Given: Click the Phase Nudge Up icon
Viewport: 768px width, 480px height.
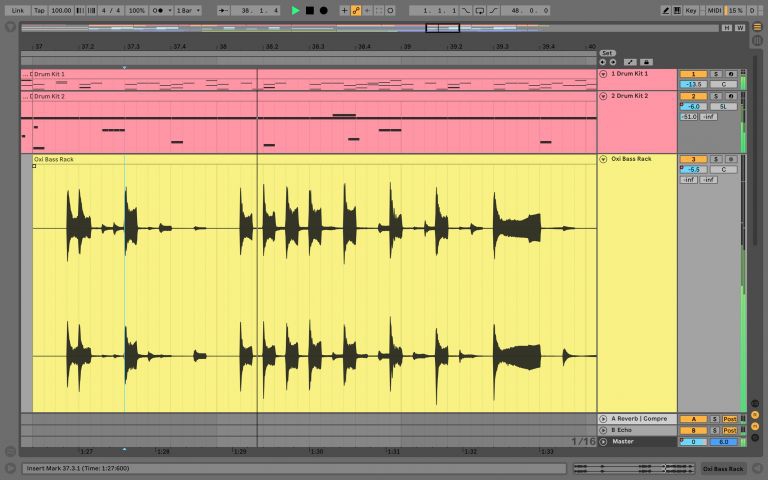Looking at the screenshot, I should click(92, 10).
